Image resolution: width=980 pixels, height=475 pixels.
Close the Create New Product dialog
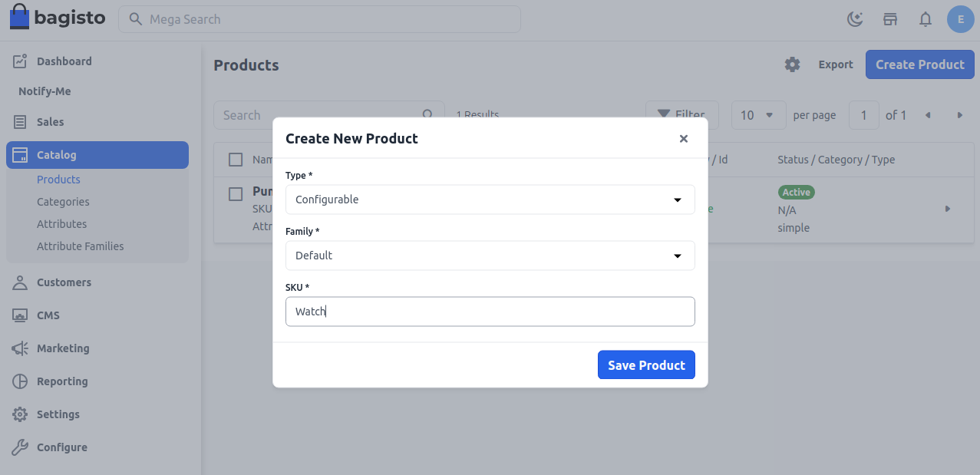(683, 139)
